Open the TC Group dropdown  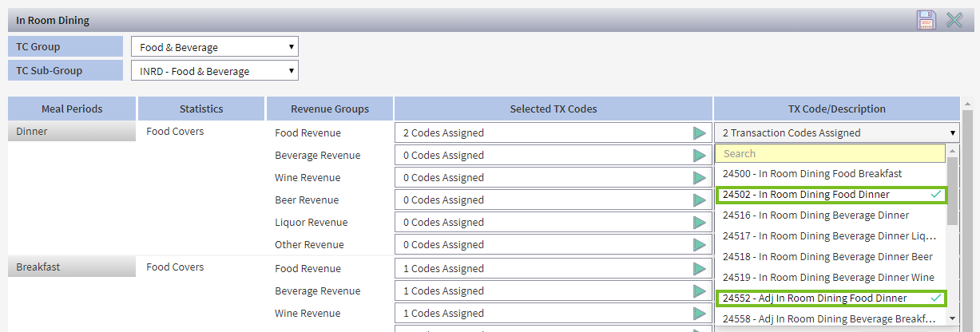[214, 47]
